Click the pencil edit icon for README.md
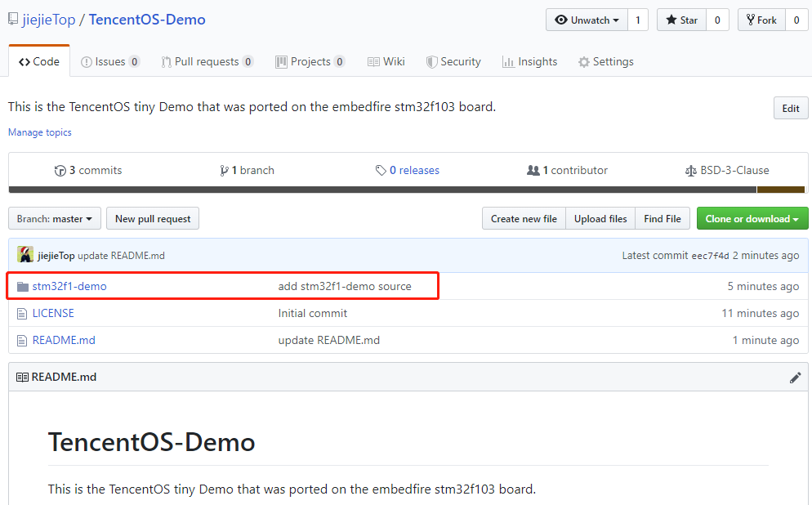The width and height of the screenshot is (812, 505). [x=795, y=378]
